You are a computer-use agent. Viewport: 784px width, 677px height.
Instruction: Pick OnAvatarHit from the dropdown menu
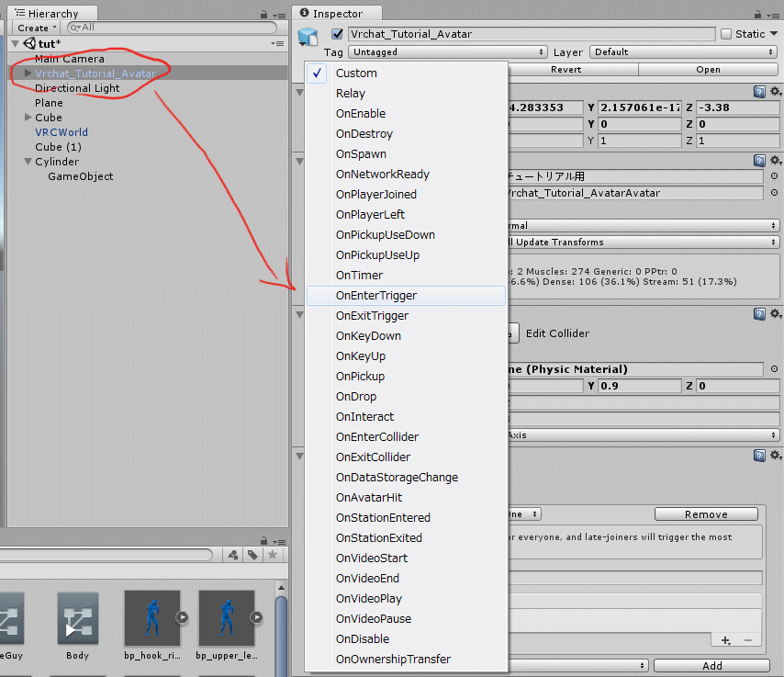(x=406, y=497)
